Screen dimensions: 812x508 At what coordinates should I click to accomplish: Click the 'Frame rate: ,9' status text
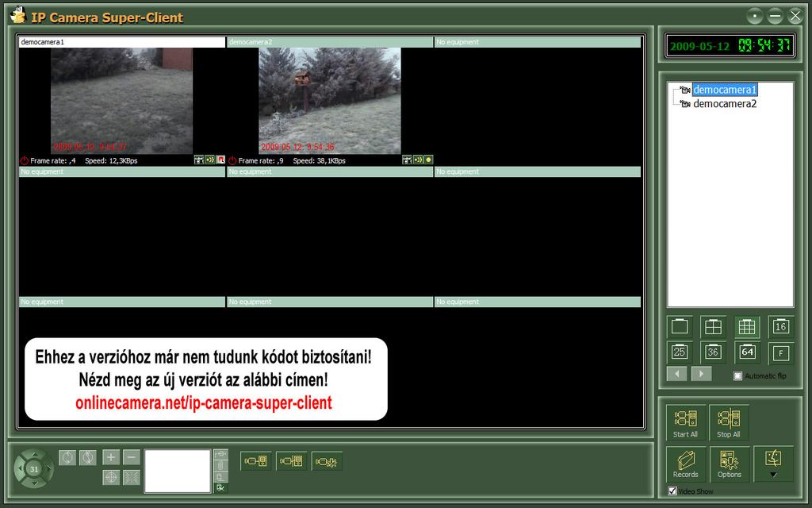[261, 160]
